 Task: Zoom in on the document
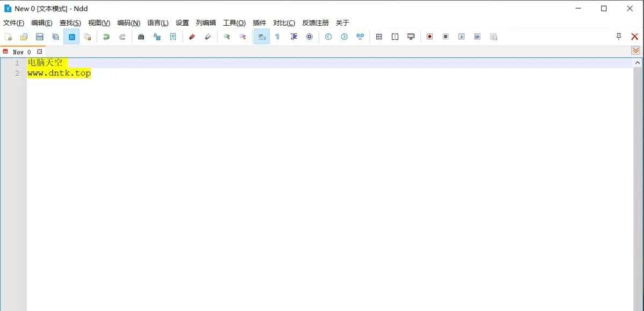click(x=226, y=37)
